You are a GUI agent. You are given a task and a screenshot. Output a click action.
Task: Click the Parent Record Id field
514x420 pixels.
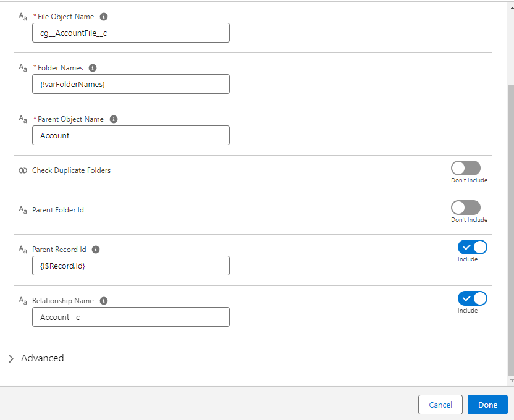tap(131, 266)
